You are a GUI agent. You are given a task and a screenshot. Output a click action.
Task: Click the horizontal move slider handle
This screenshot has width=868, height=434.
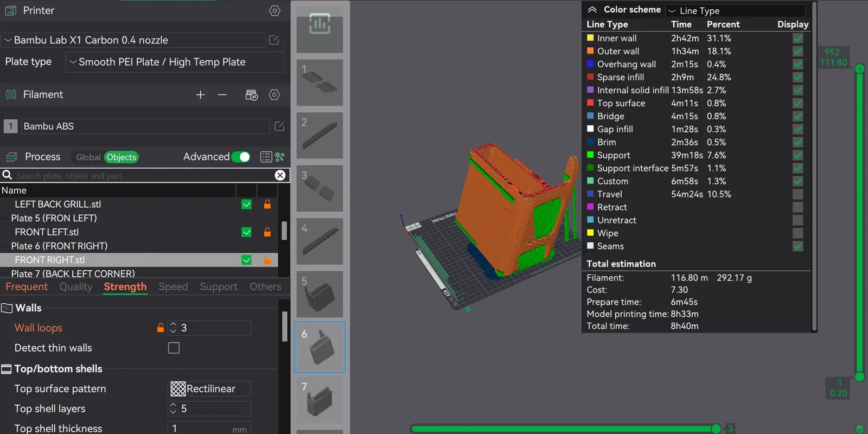[716, 429]
